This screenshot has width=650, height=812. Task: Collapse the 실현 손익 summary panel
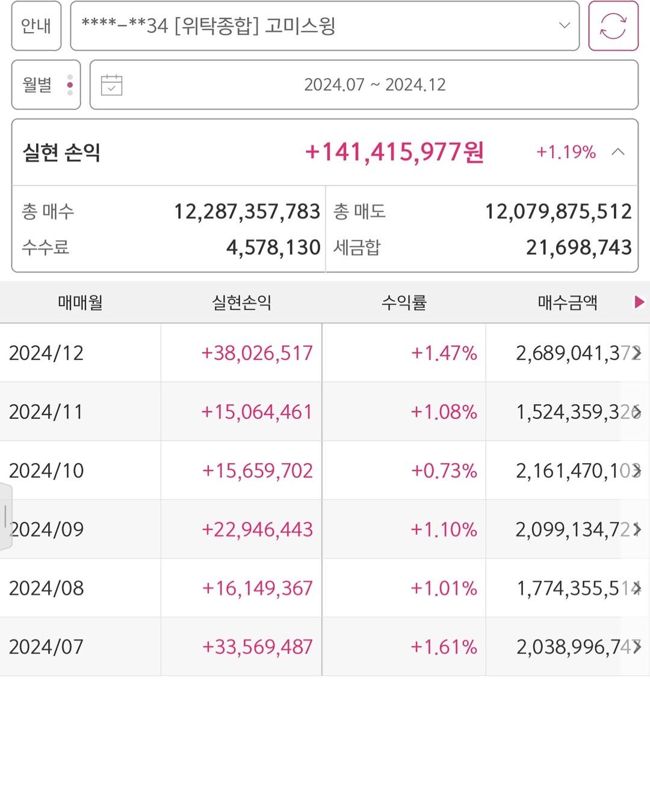[617, 152]
